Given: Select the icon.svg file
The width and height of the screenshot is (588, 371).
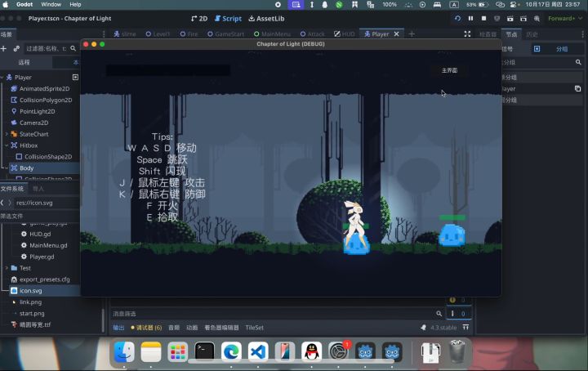Looking at the screenshot, I should [x=31, y=291].
